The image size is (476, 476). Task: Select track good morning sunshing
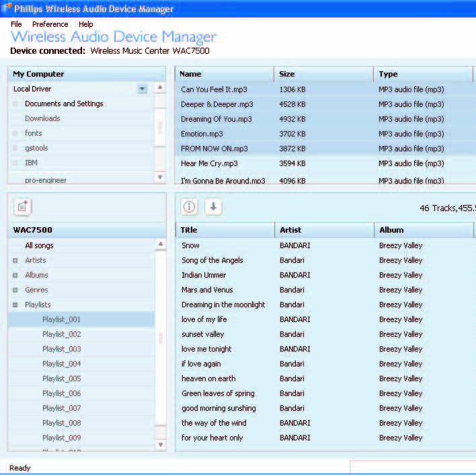pos(219,408)
